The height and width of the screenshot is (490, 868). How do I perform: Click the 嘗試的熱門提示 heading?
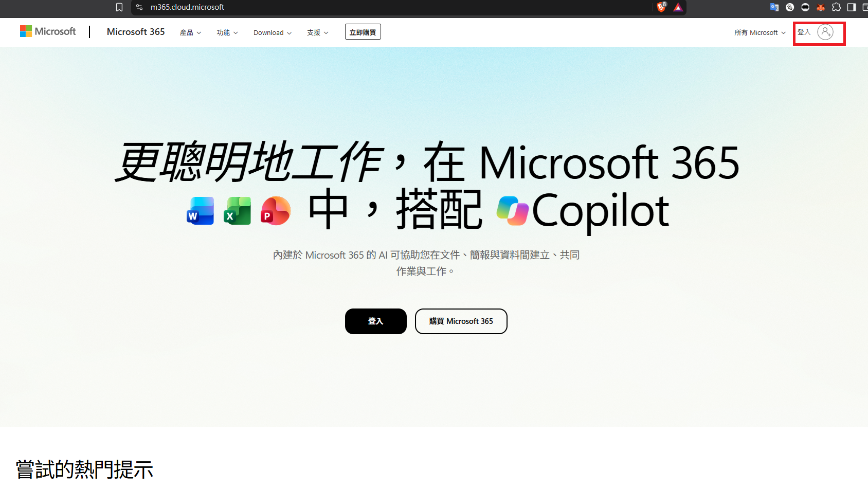point(85,469)
